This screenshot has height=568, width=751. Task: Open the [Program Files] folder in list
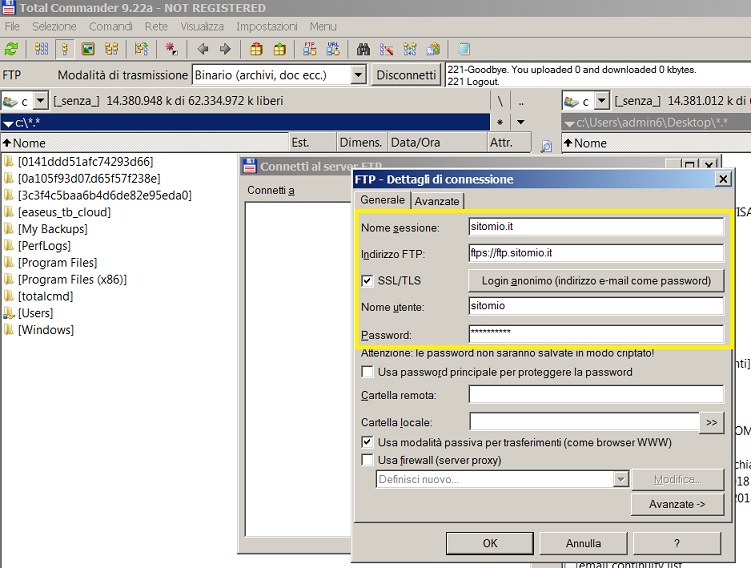57,263
